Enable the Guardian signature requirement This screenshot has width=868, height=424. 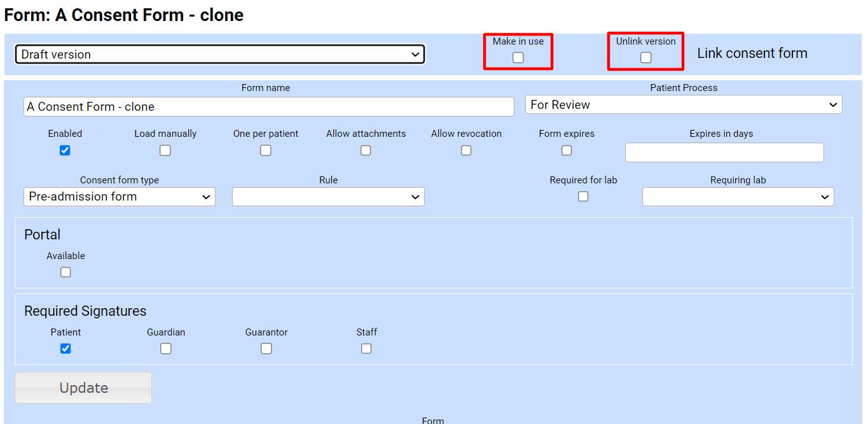(165, 348)
